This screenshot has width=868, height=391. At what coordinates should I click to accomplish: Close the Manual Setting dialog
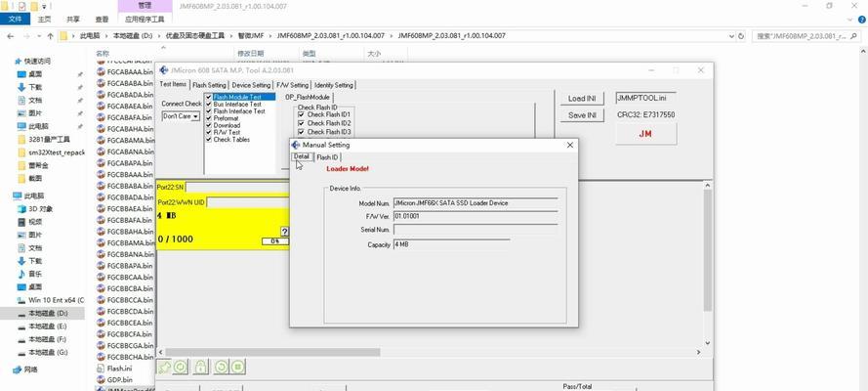[570, 145]
